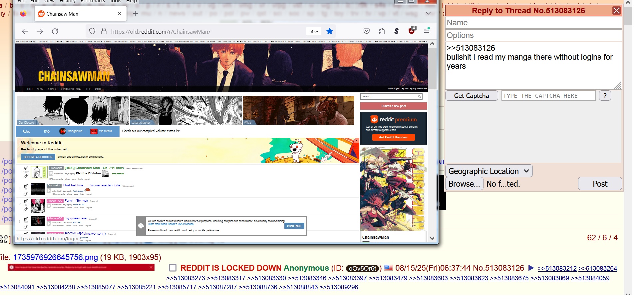This screenshot has width=644, height=302.
Task: Expand the MY SUBREDDITS dropdown
Action: pos(26,42)
